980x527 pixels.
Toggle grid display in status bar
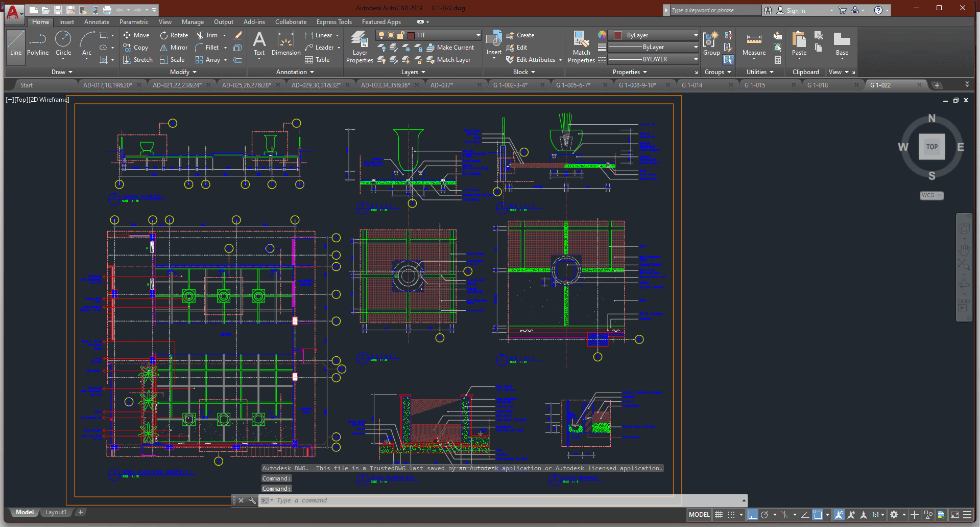click(x=719, y=515)
